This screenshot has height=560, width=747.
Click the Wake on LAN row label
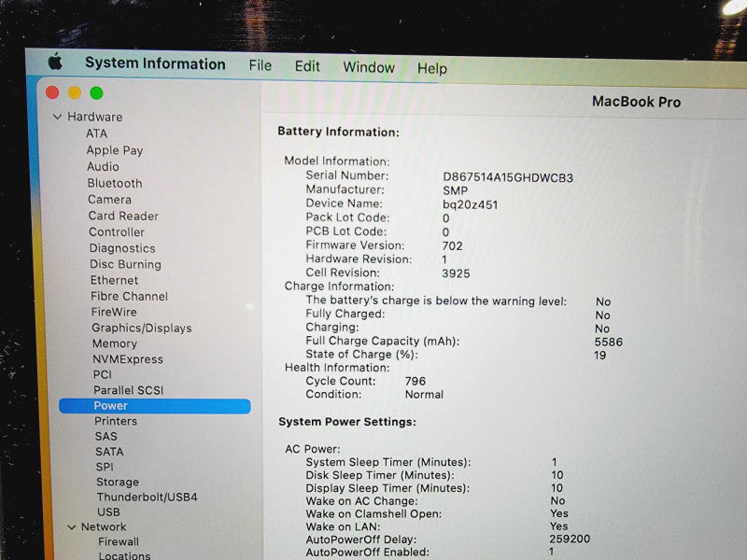click(x=343, y=527)
